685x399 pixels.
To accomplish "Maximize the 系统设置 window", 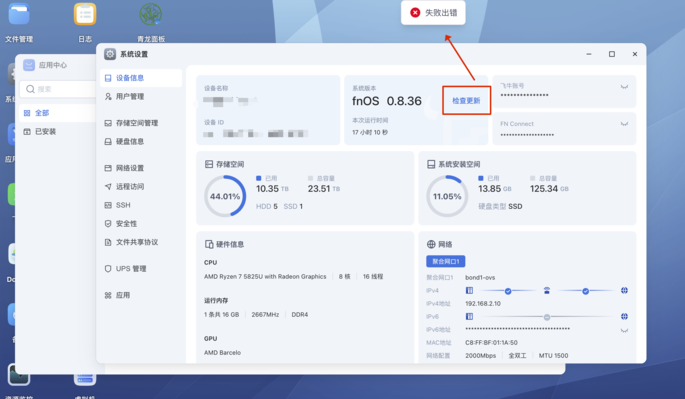I will (x=612, y=54).
